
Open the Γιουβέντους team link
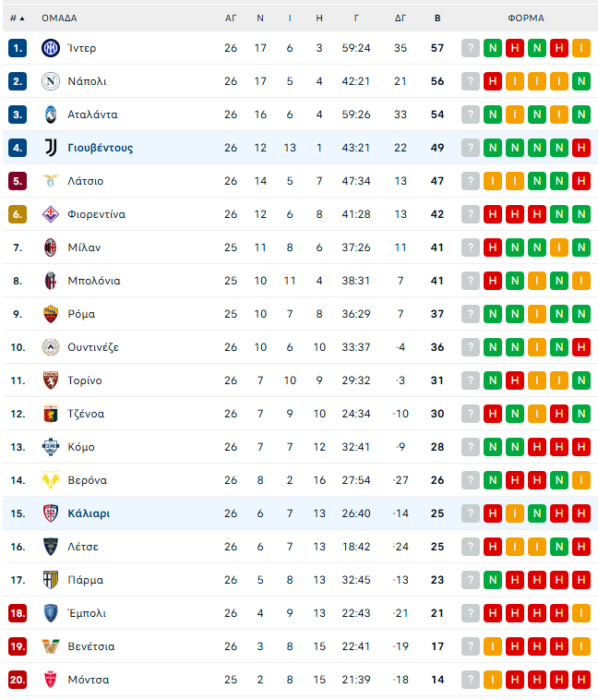(x=100, y=148)
